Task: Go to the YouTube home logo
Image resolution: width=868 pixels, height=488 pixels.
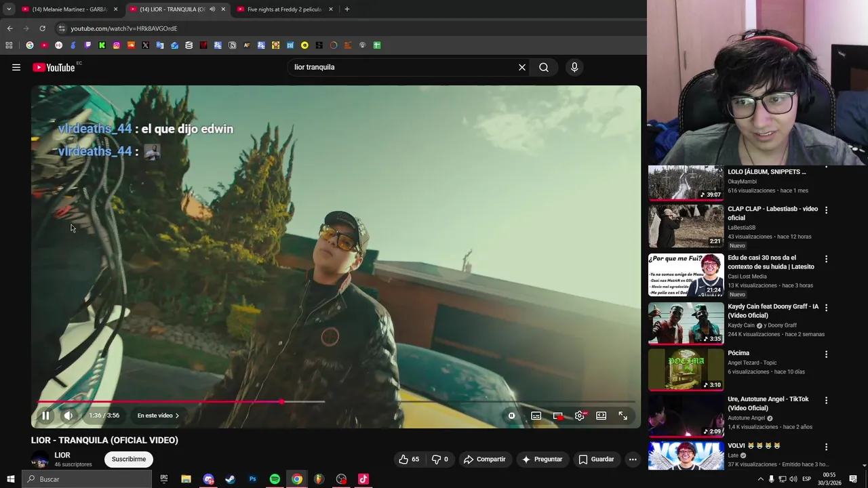Action: (54, 67)
